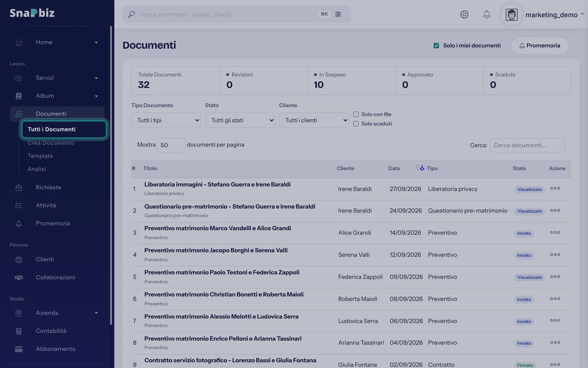
Task: Open Analisi submenu item
Action: coord(37,169)
